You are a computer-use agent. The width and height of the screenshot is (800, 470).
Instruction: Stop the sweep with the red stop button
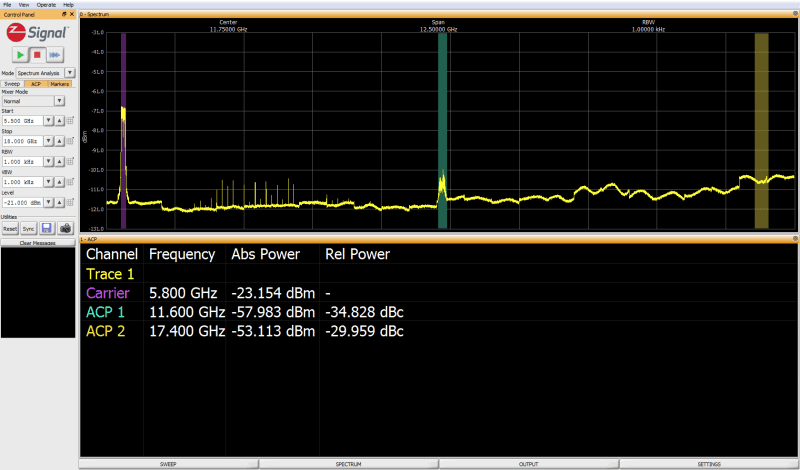[37, 55]
